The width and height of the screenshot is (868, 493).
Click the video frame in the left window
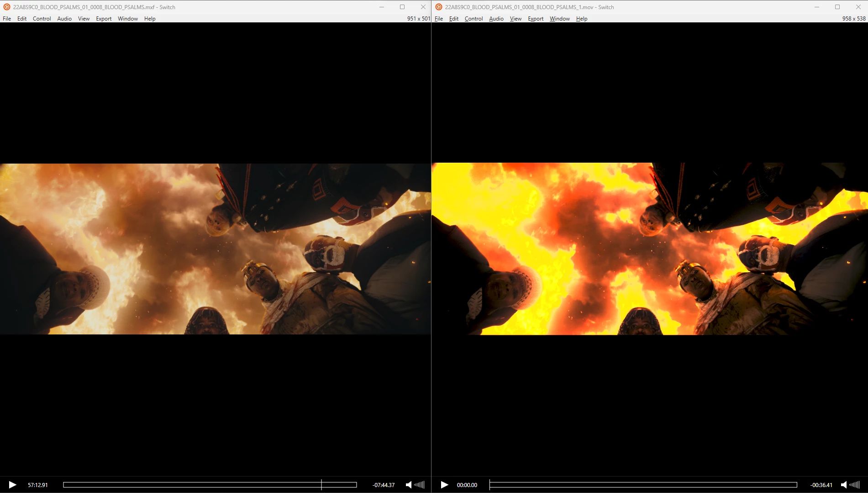[x=216, y=249]
